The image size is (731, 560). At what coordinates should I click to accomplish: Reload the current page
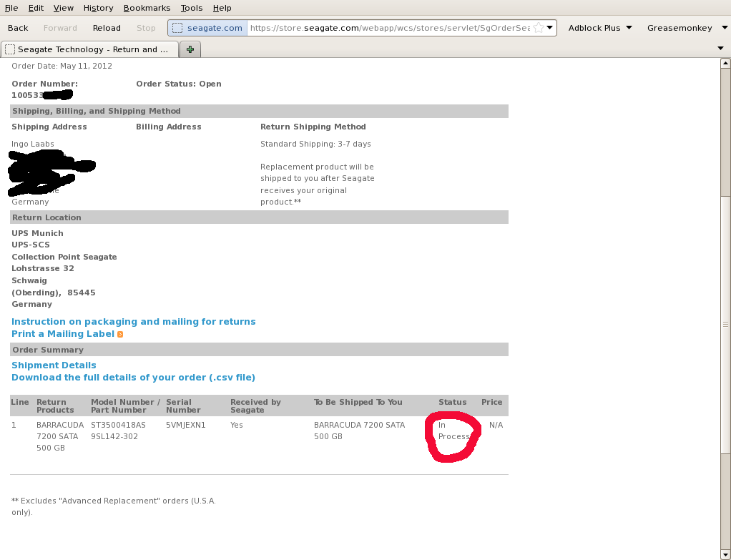pyautogui.click(x=107, y=28)
